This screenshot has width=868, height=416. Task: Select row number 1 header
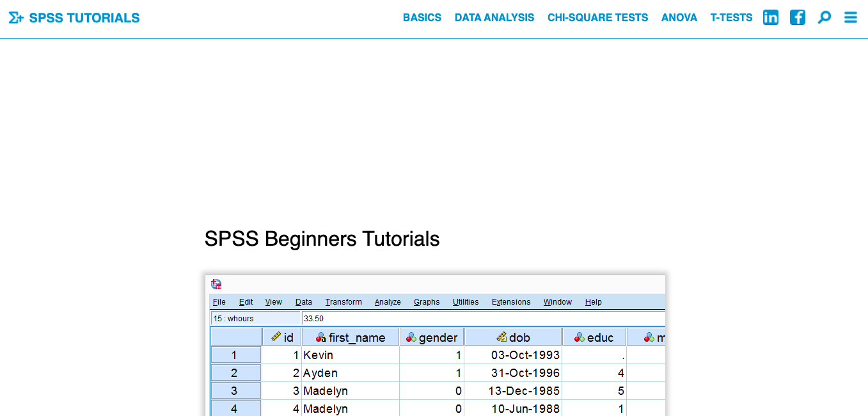tap(236, 355)
